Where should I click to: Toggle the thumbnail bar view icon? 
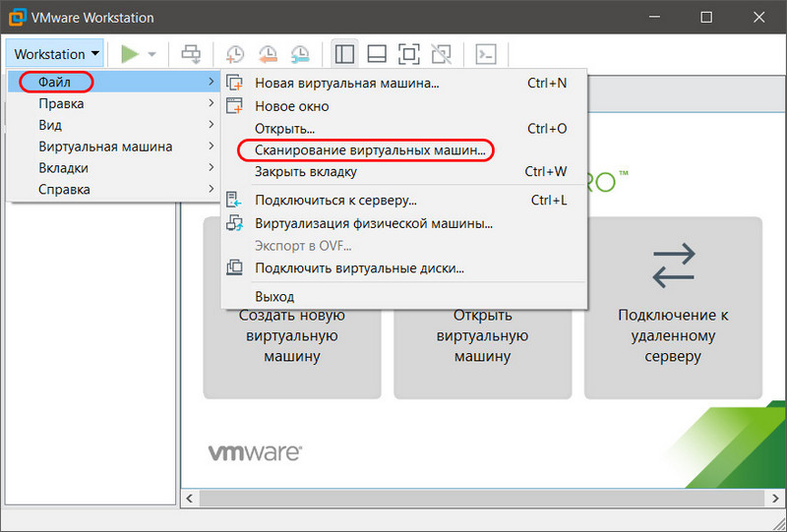click(377, 54)
